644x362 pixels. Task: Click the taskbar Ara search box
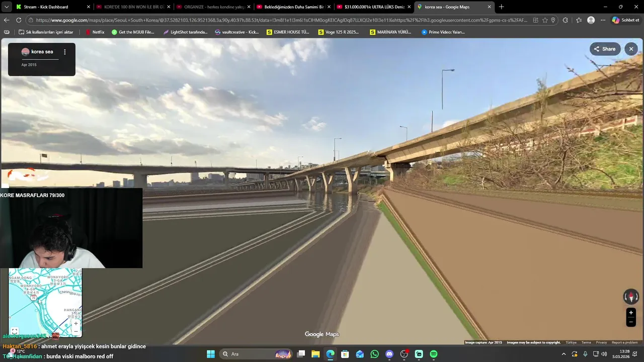(257, 354)
